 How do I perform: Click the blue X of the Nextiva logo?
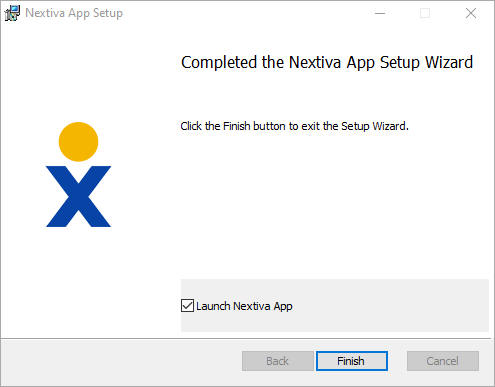tap(78, 197)
